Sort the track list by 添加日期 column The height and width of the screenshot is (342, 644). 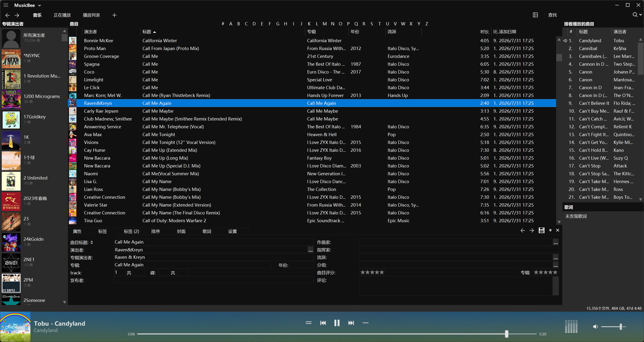[x=507, y=32]
